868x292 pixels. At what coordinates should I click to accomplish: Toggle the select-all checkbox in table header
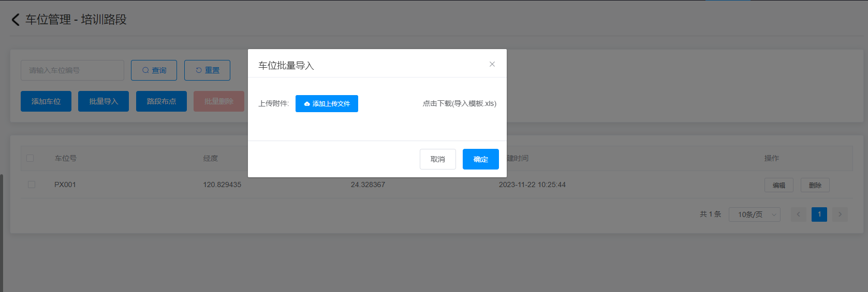(x=30, y=158)
